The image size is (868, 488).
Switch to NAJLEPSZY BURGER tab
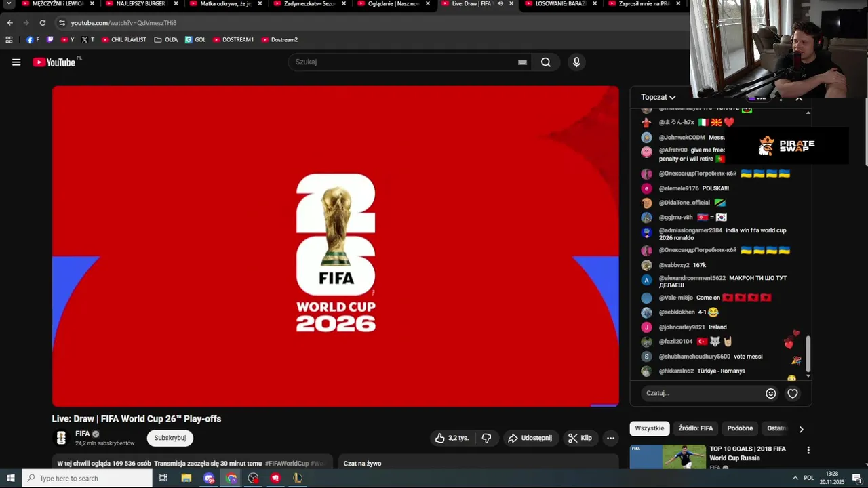(142, 4)
